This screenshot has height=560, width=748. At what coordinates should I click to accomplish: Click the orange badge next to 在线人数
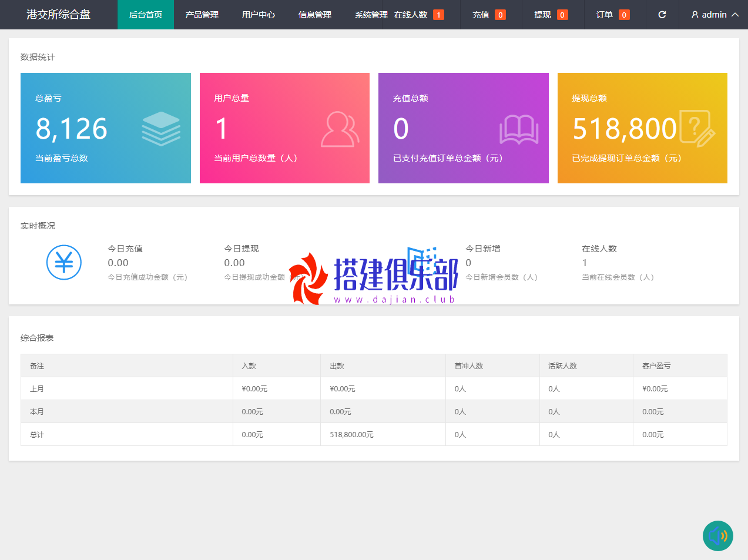pyautogui.click(x=438, y=15)
